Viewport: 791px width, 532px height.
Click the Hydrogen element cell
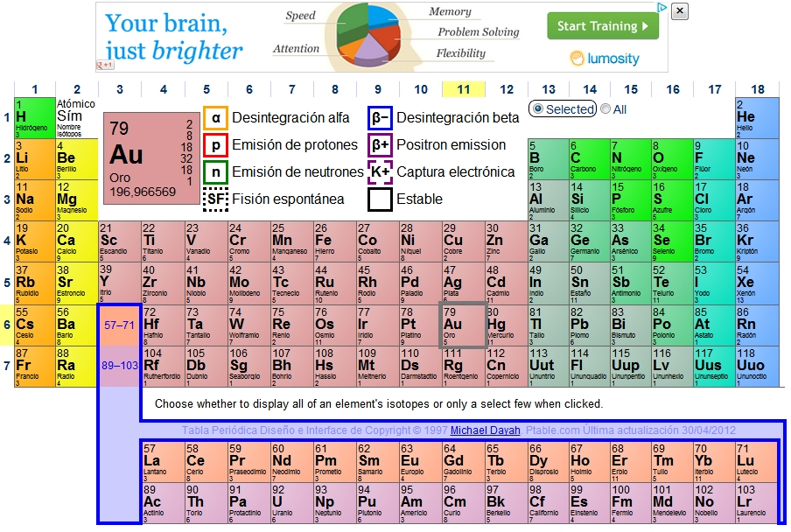[34, 118]
